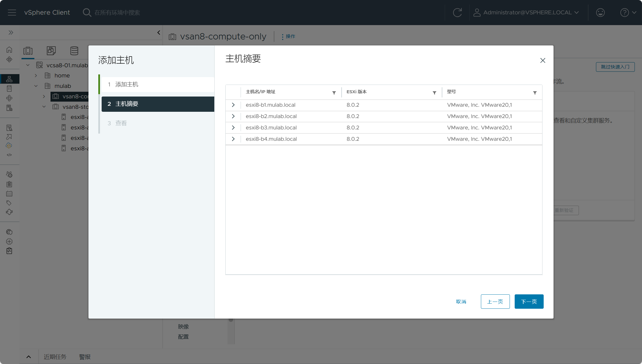Close the 添加主机 dialog
642x364 pixels.
click(x=543, y=60)
